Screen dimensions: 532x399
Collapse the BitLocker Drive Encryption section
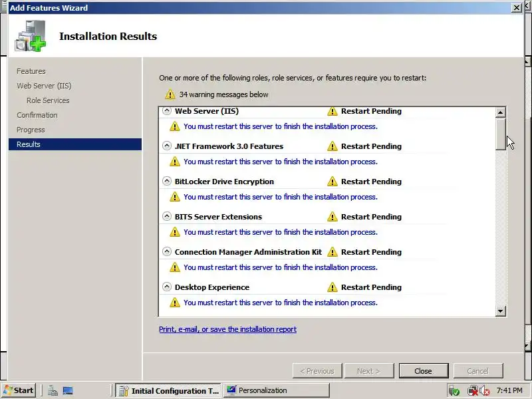coord(167,181)
